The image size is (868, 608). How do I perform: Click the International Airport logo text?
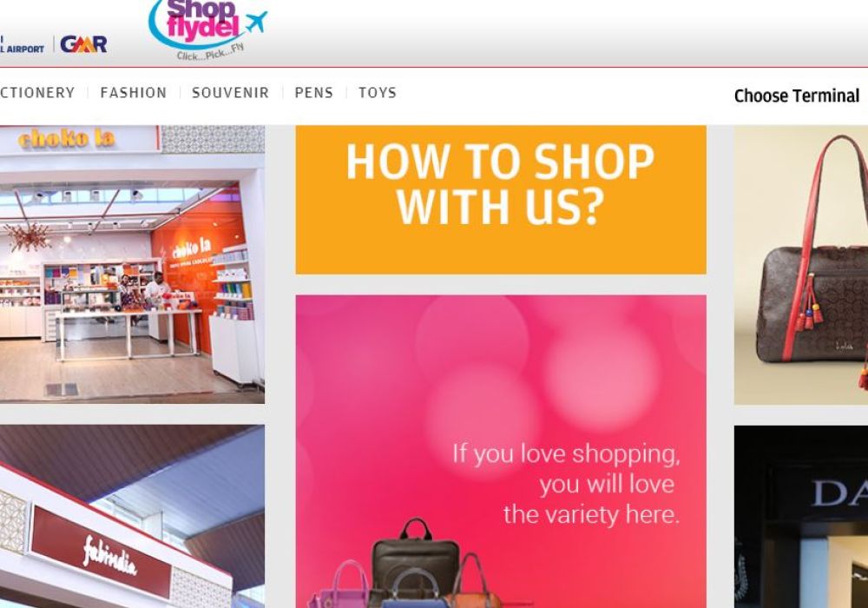[22, 44]
